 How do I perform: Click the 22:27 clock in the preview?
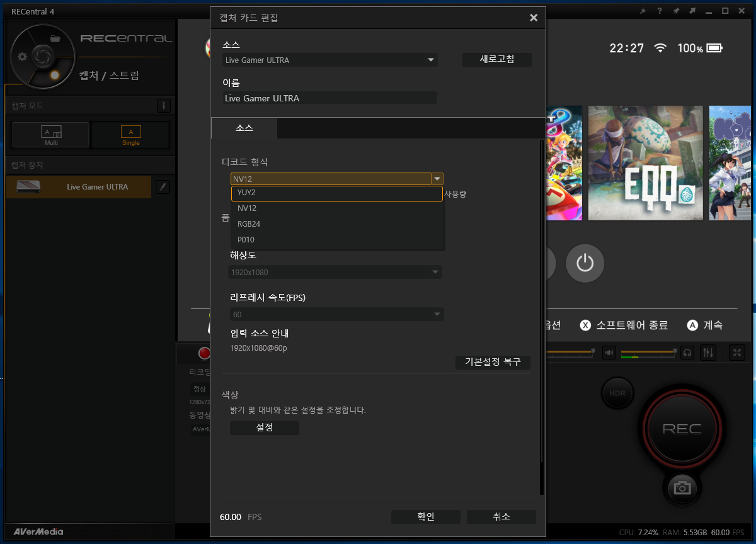(627, 48)
